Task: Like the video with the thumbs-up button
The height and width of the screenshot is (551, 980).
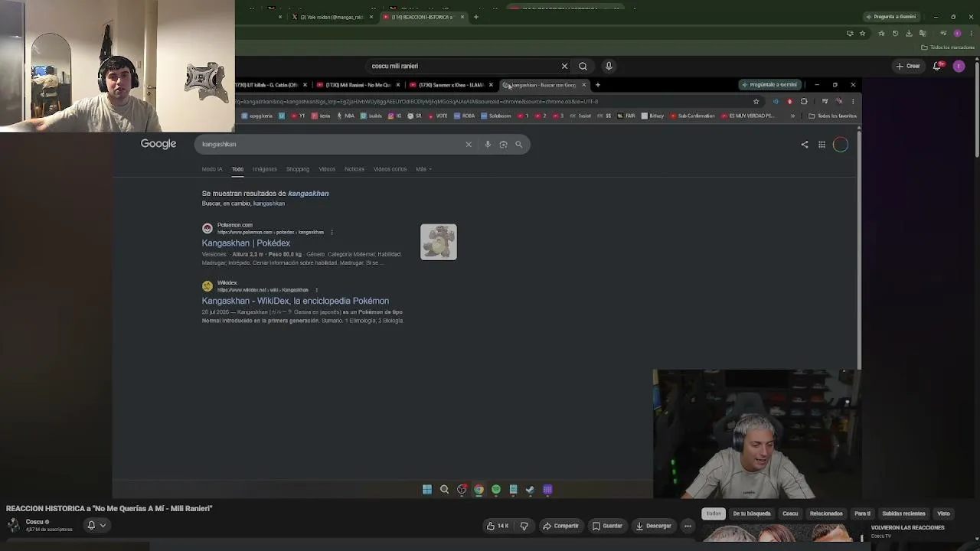Action: (498, 526)
